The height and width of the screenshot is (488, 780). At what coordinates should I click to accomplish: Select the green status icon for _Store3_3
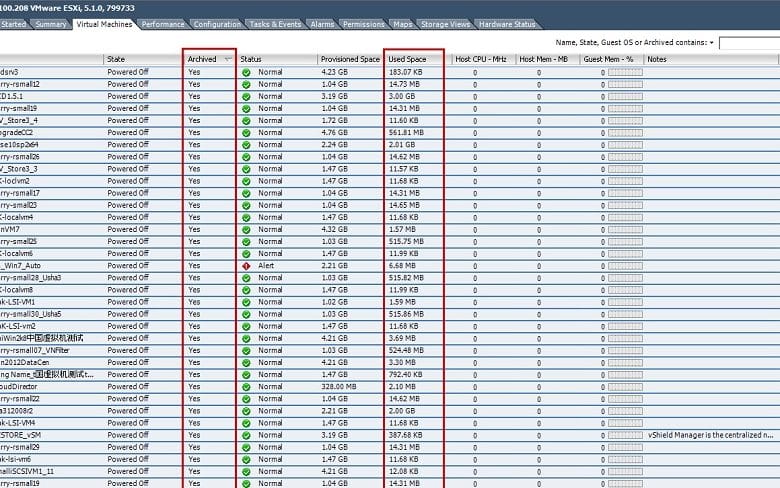coord(246,169)
